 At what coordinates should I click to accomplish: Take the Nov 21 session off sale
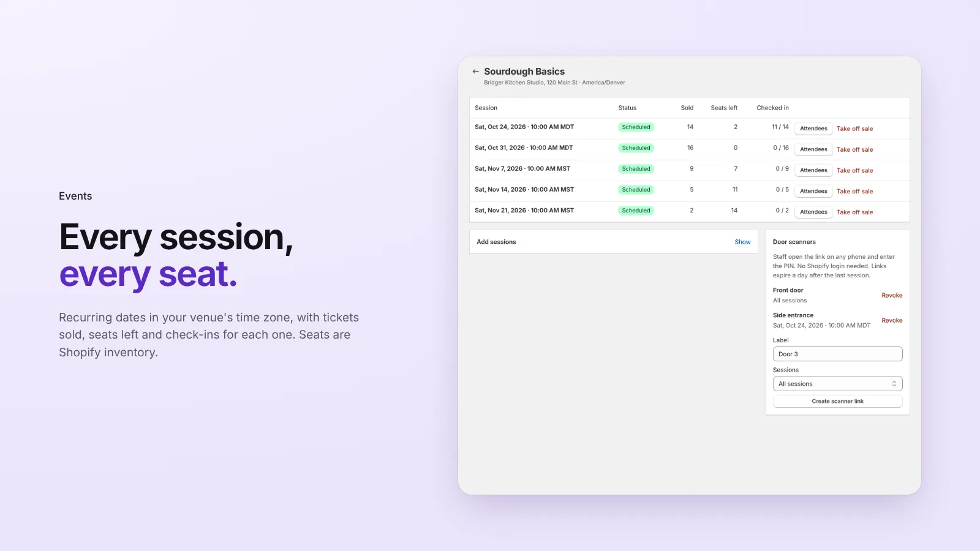tap(854, 212)
